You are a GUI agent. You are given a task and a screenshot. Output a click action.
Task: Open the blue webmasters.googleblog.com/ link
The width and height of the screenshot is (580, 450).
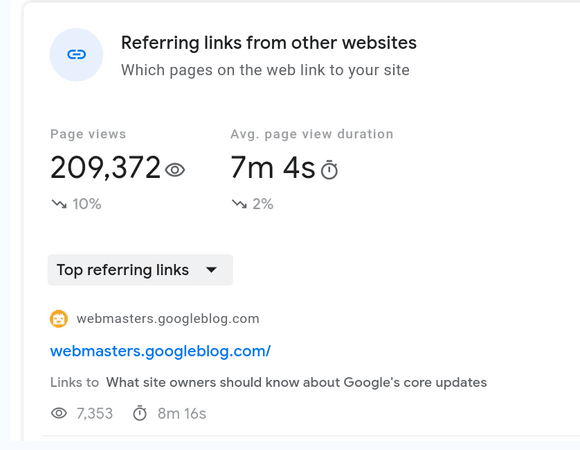160,351
